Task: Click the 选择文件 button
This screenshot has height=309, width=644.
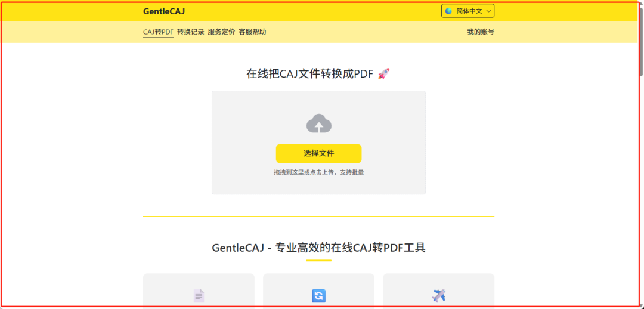Action: [x=318, y=154]
